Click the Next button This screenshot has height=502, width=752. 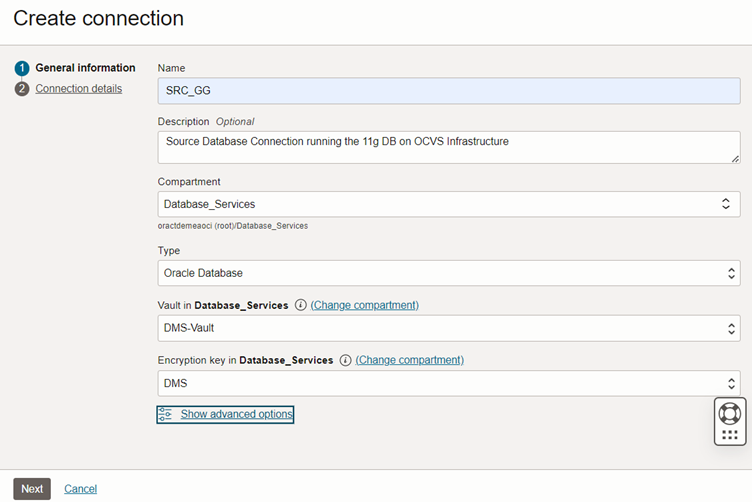(x=32, y=489)
